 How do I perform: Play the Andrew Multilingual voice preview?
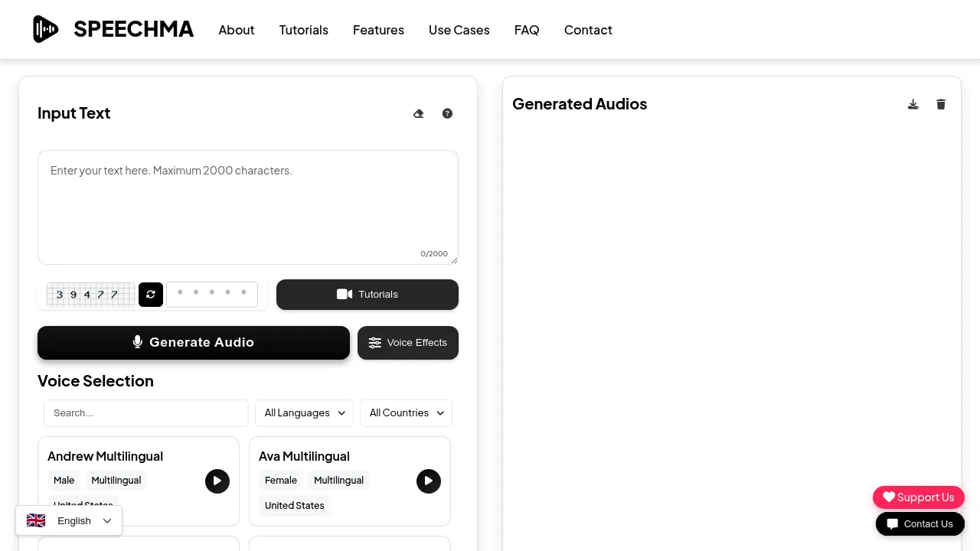(217, 481)
